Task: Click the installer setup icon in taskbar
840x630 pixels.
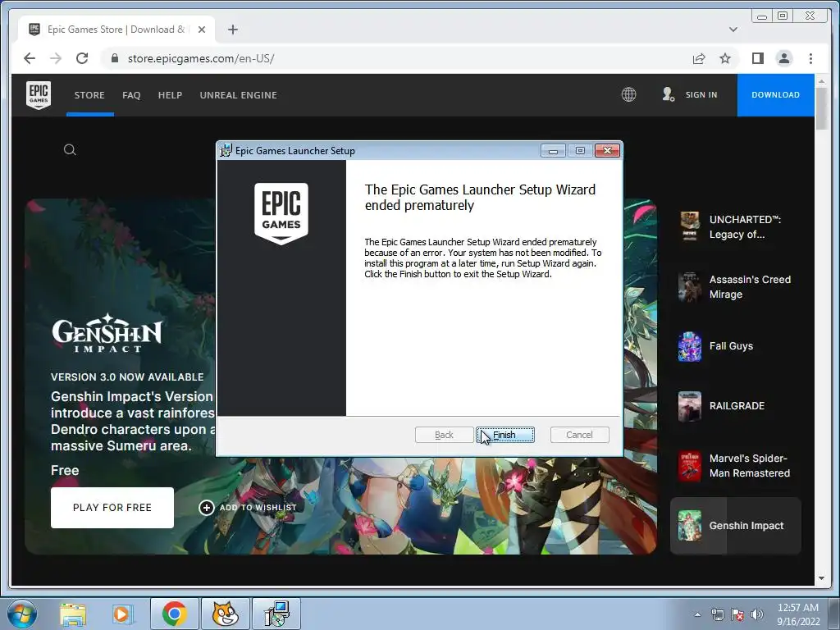Action: pyautogui.click(x=276, y=614)
